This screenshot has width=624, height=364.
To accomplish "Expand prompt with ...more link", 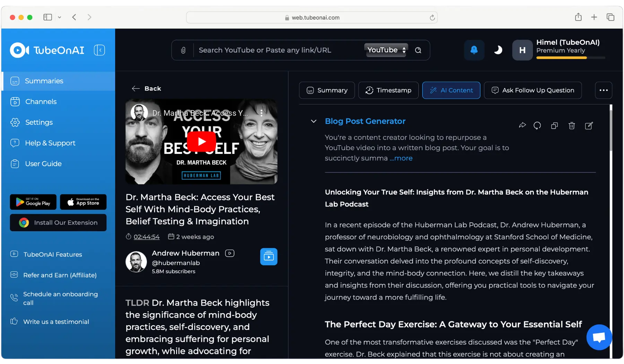I will point(401,158).
